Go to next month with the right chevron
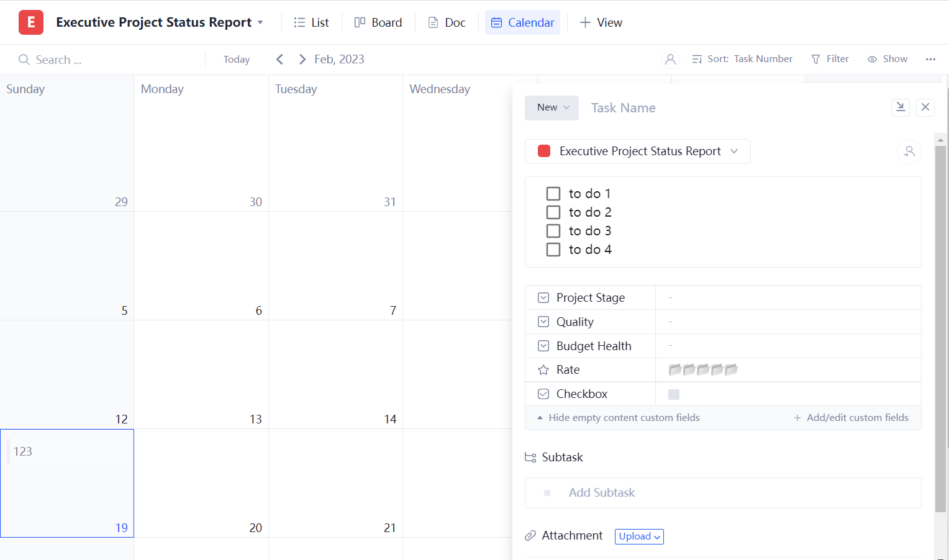 point(302,59)
